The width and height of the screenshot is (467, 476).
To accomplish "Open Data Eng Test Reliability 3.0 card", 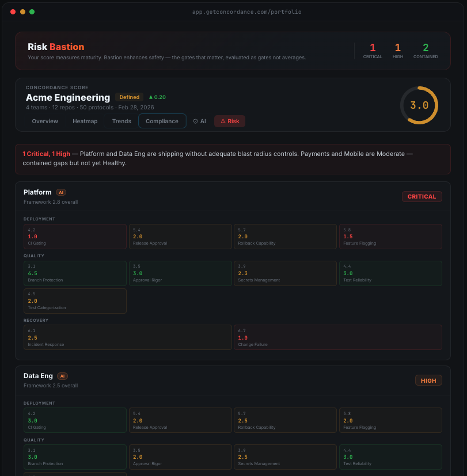I will [x=390, y=457].
